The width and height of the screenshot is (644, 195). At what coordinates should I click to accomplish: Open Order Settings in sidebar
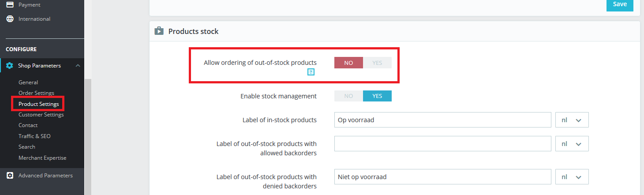tap(36, 93)
